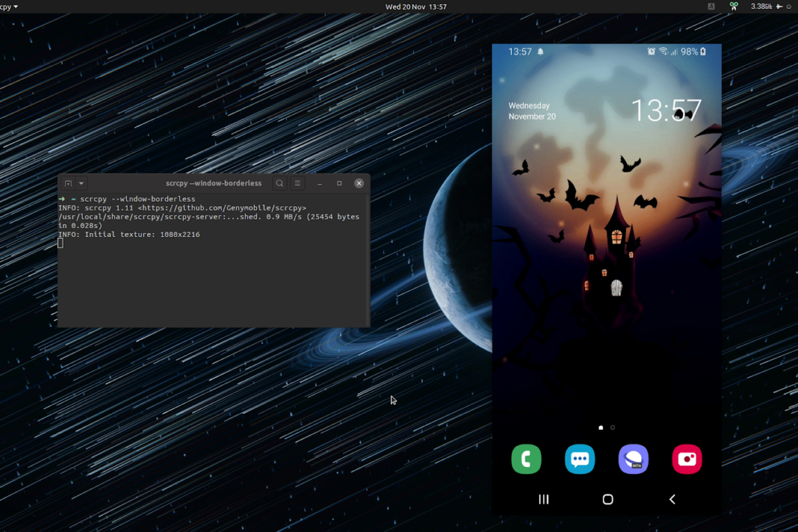Tap the 13:57 clock widget on phone
This screenshot has width=798, height=532.
tap(666, 111)
